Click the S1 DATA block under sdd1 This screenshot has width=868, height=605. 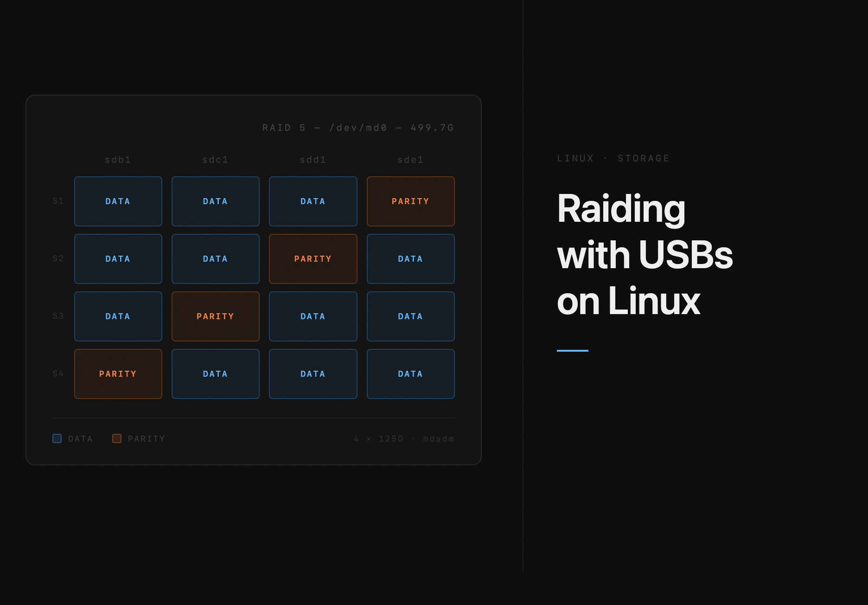point(313,201)
